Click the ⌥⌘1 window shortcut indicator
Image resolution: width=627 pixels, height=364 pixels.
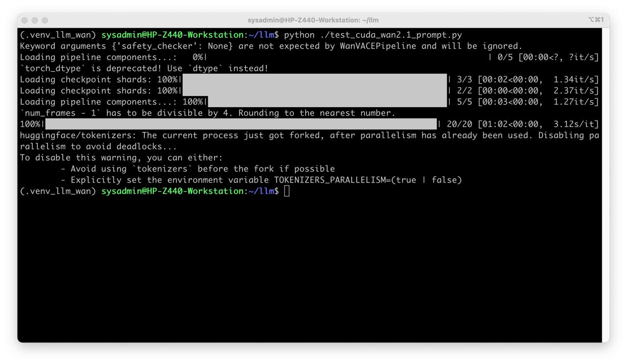click(596, 20)
